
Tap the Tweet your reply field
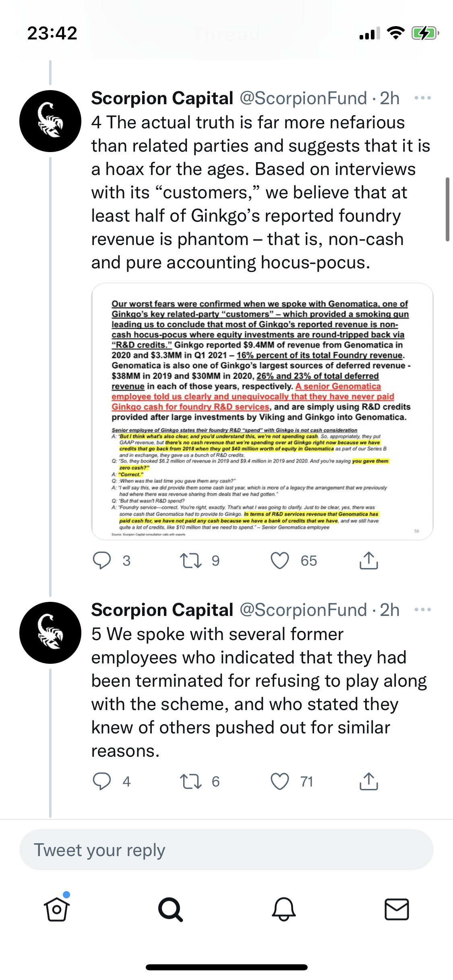(x=226, y=850)
